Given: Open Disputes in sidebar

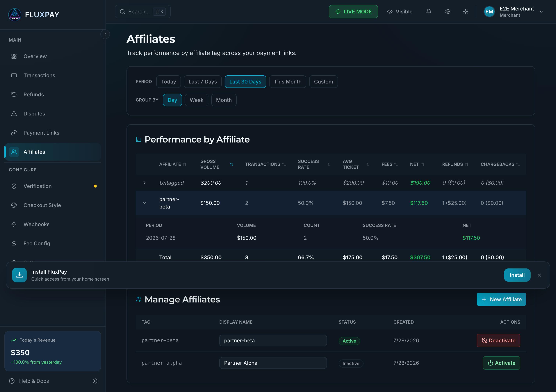Looking at the screenshot, I should (x=53, y=114).
